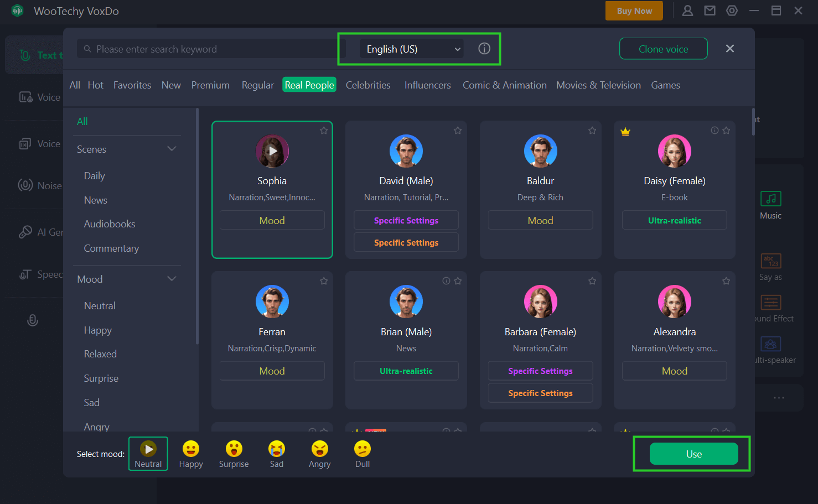
Task: Star the Ferran voice as favorite
Action: tap(324, 281)
